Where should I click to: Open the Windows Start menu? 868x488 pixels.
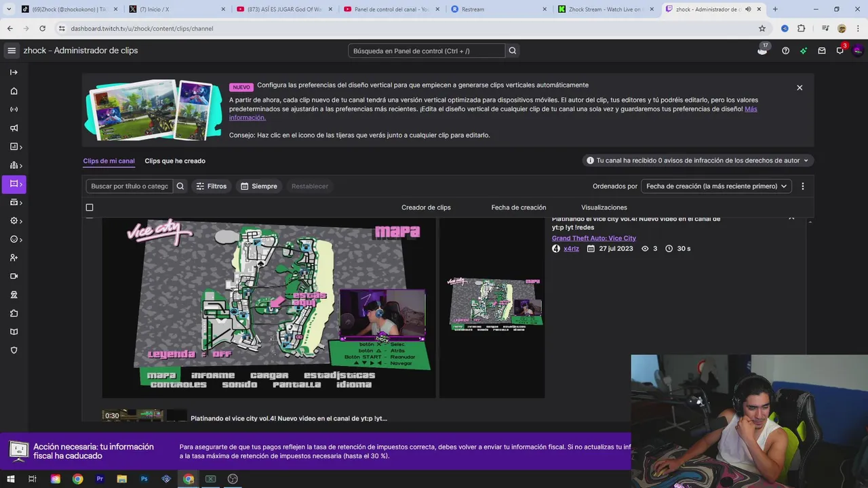point(10,479)
